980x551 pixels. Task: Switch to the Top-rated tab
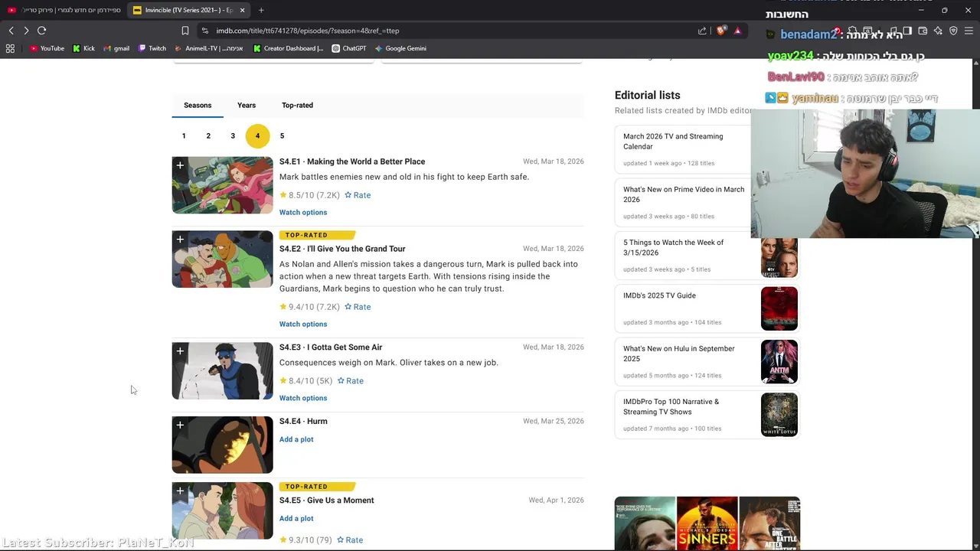click(297, 106)
